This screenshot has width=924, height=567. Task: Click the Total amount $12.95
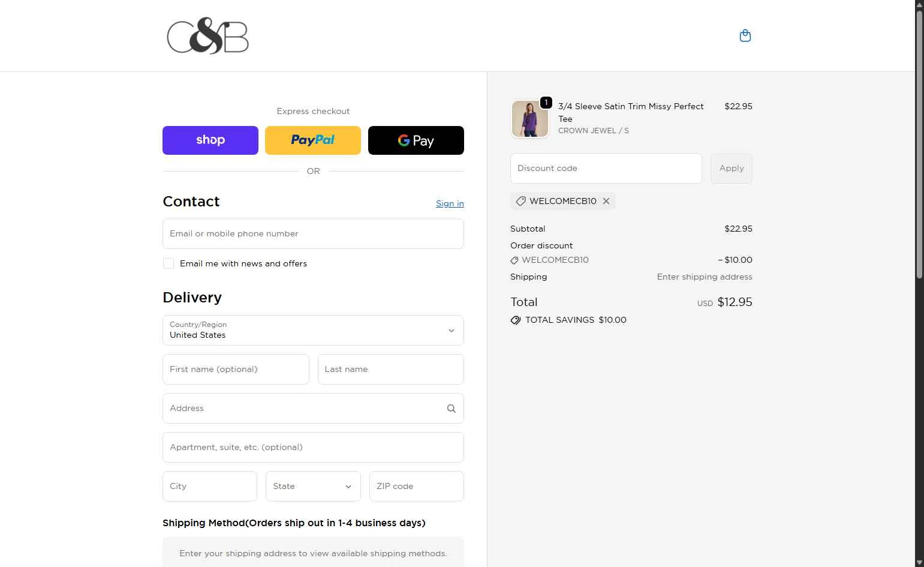tap(735, 302)
